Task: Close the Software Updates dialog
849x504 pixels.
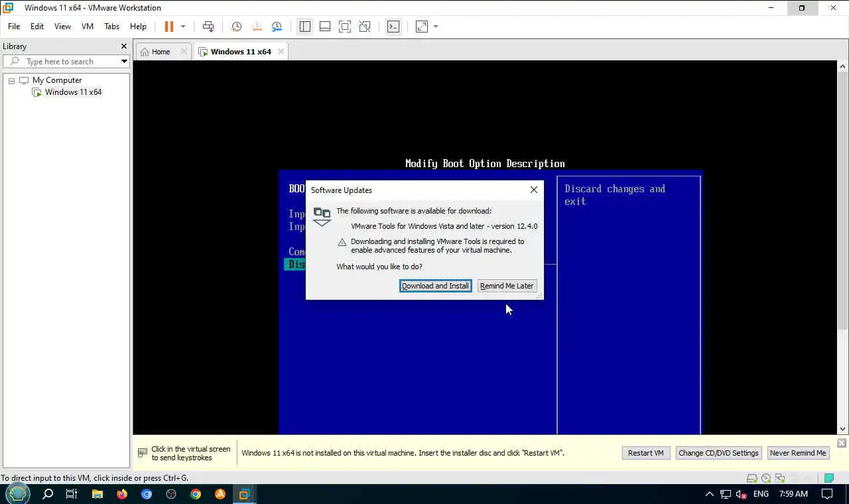Action: click(x=534, y=190)
